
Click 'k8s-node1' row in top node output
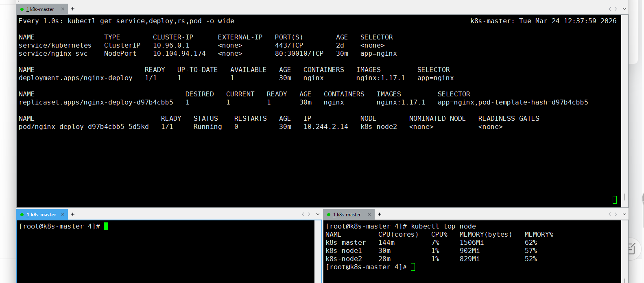pyautogui.click(x=431, y=251)
